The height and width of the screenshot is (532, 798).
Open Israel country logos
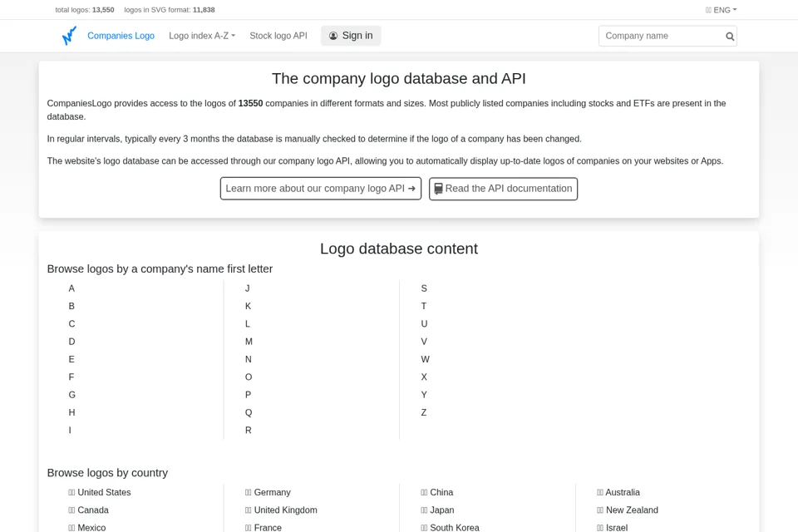(x=613, y=527)
